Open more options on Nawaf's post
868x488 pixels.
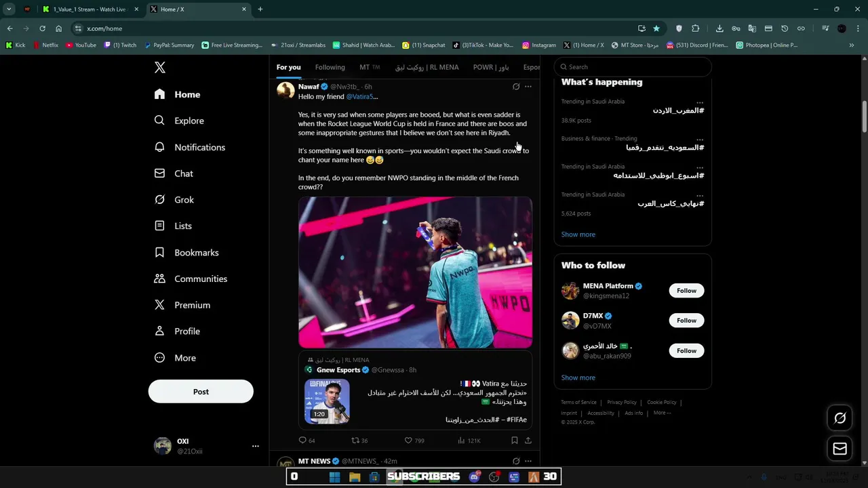click(528, 87)
